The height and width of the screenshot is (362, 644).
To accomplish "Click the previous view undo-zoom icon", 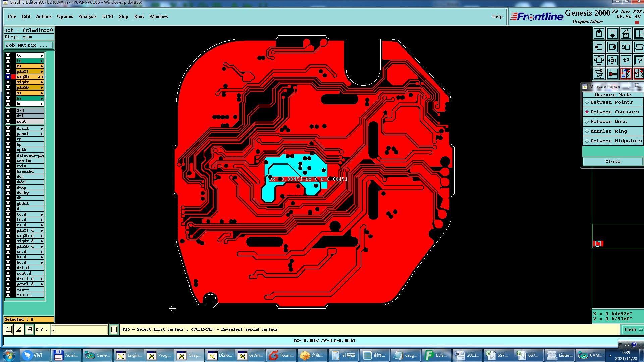I will click(x=626, y=47).
